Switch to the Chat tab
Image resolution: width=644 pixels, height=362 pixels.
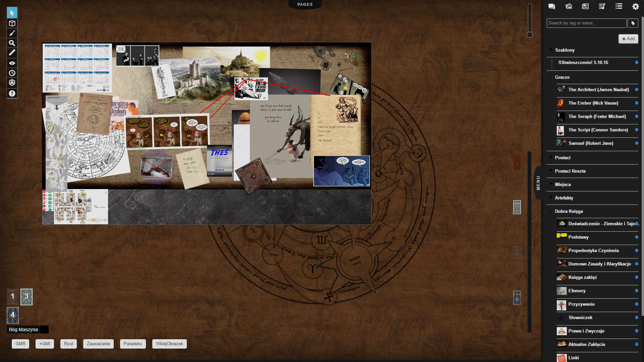[552, 6]
